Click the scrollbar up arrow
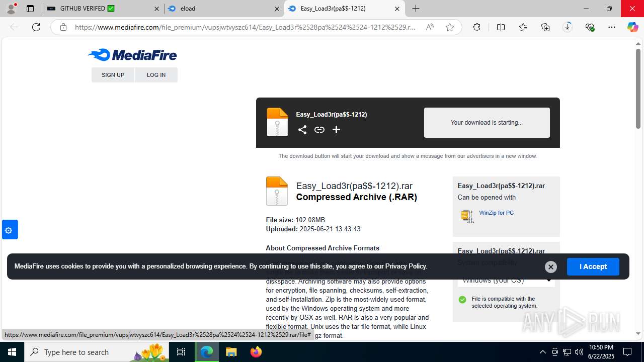The height and width of the screenshot is (362, 644). tap(638, 44)
